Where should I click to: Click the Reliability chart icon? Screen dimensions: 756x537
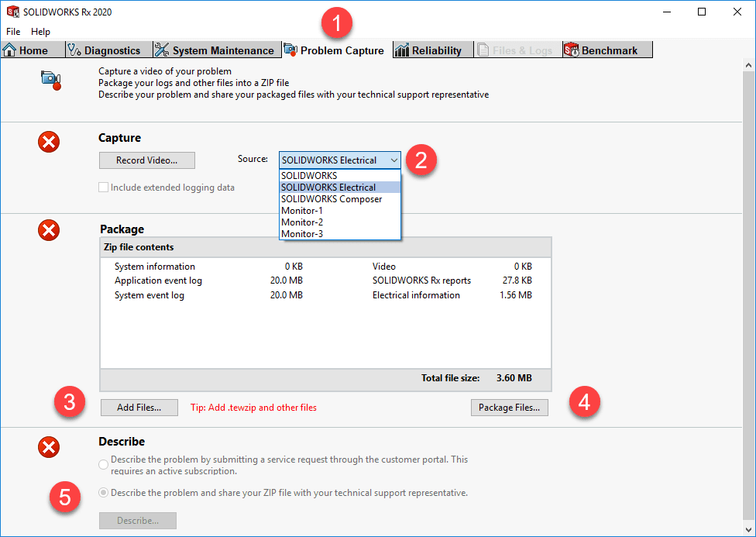(x=401, y=50)
